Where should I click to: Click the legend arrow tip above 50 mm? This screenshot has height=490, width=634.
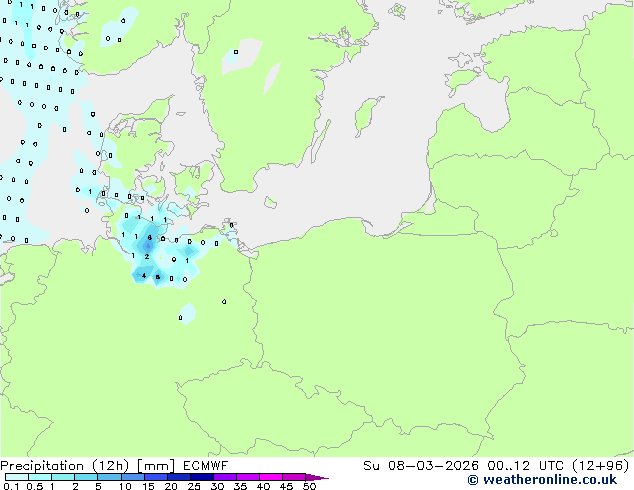pyautogui.click(x=317, y=477)
